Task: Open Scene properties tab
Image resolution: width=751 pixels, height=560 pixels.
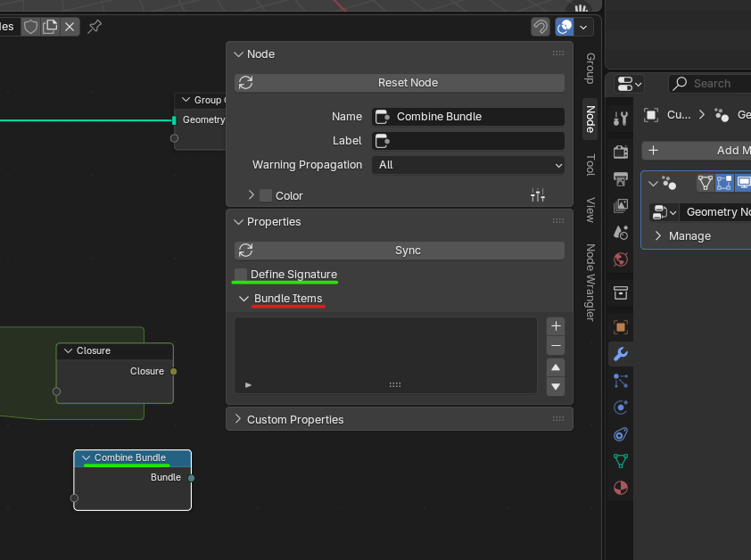Action: 621,233
